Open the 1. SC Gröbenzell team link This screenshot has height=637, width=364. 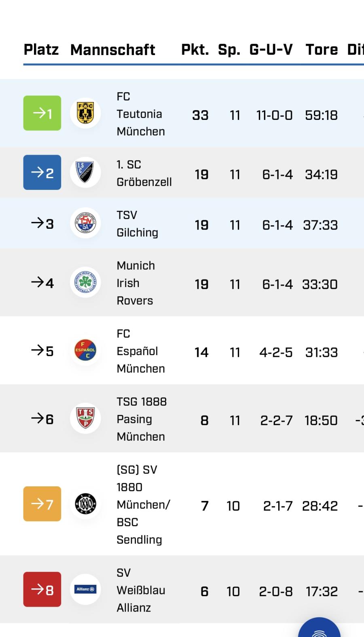coord(144,173)
